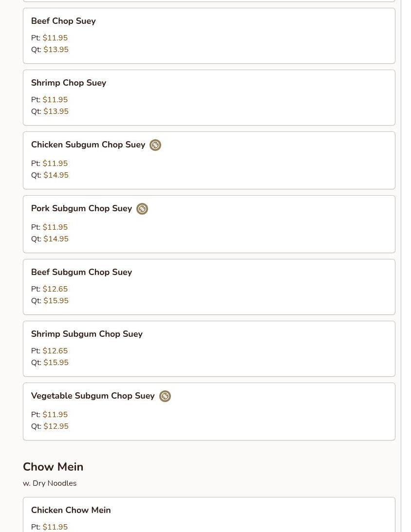Choose Vegetable Subgum Chop Suey quart $12.95
411x532 pixels.
(x=56, y=426)
